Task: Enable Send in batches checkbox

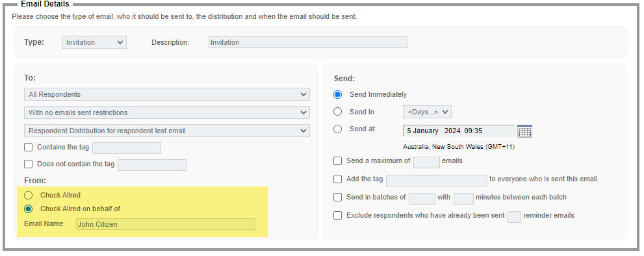Action: click(x=338, y=198)
